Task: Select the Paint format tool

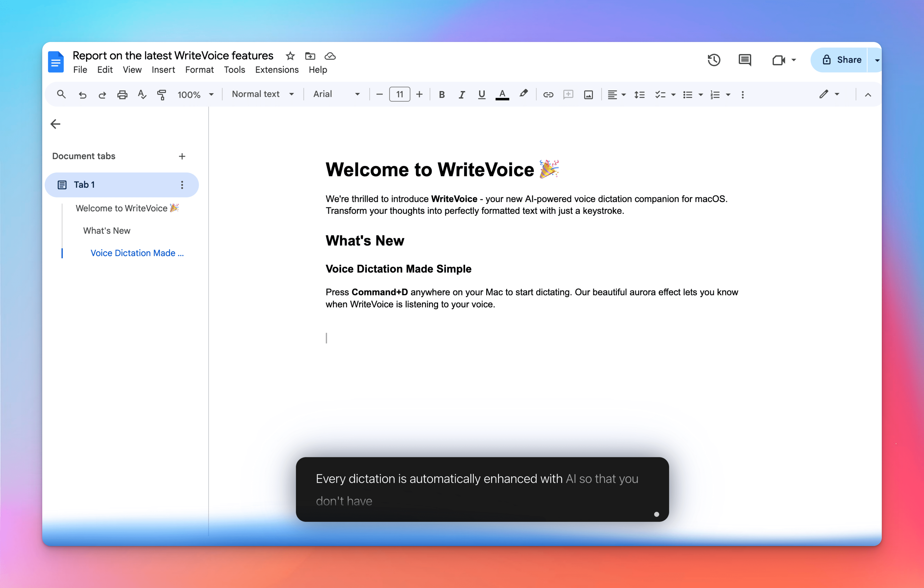Action: click(x=161, y=94)
